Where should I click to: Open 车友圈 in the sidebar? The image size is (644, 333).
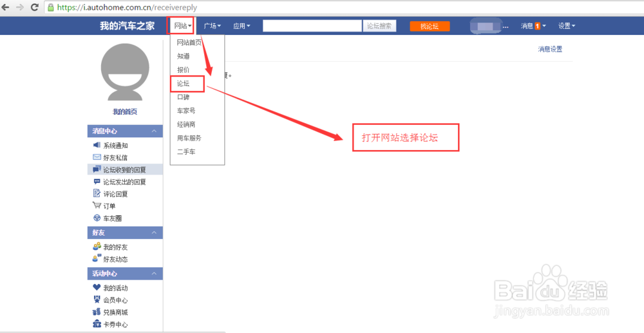pyautogui.click(x=113, y=218)
